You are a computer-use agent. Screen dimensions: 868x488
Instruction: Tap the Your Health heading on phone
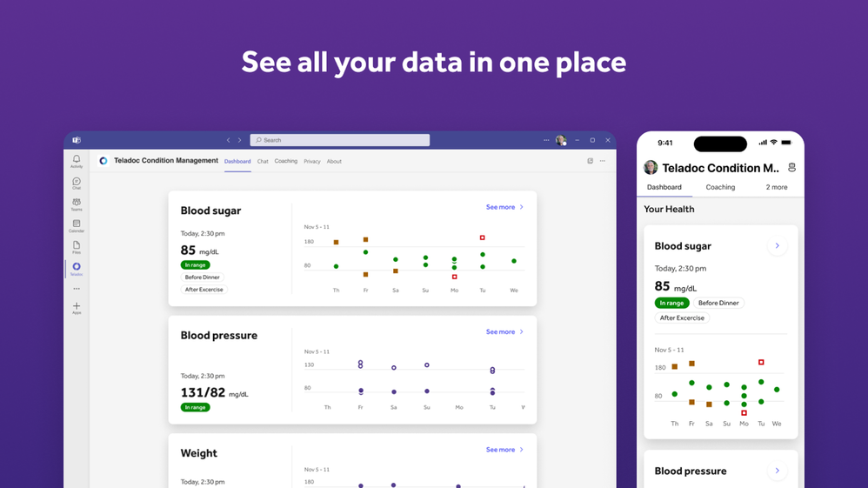tap(669, 210)
